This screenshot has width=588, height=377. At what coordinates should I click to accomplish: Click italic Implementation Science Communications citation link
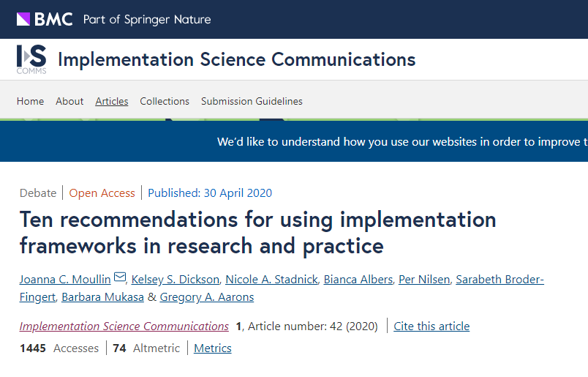pyautogui.click(x=124, y=326)
